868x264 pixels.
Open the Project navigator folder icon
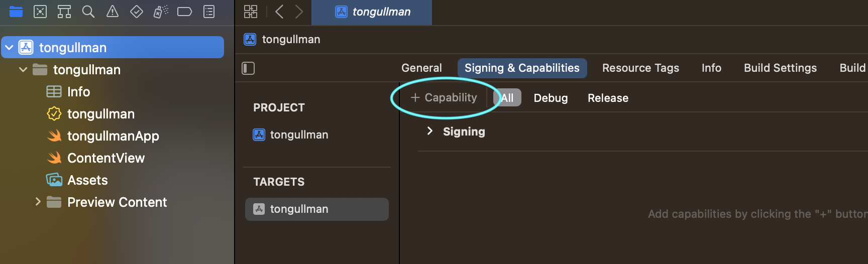pos(16,12)
